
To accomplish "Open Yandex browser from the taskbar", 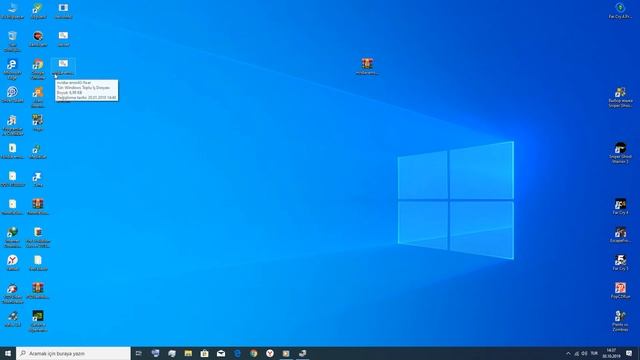I will click(x=270, y=353).
